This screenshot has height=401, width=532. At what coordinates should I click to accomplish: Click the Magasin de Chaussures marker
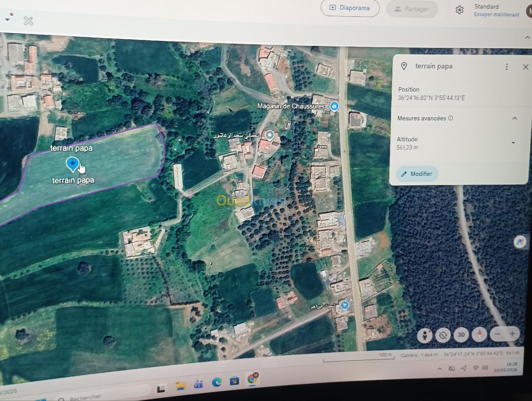334,106
